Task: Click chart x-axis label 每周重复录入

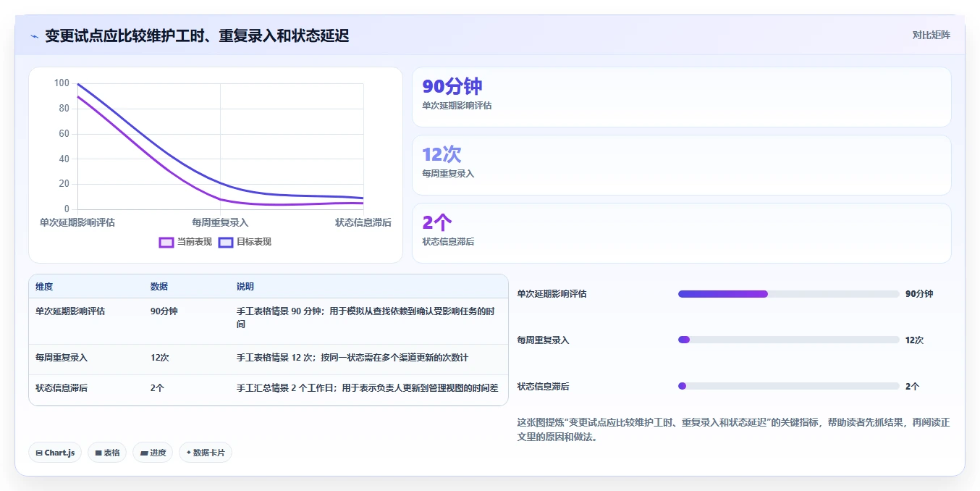Action: (x=220, y=222)
